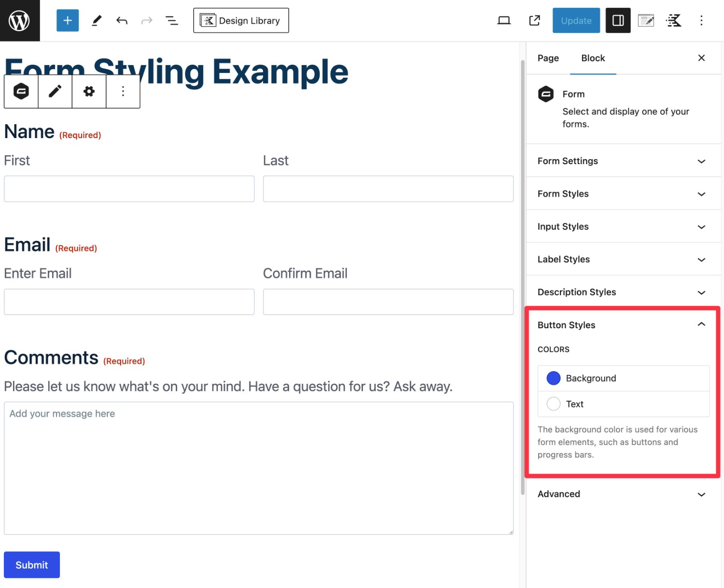Open the Document Overview list icon
The height and width of the screenshot is (588, 724).
pyautogui.click(x=172, y=20)
